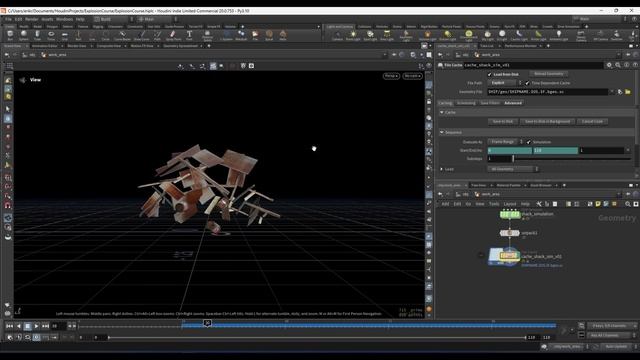Select the File shelf tool
Viewport: 640px width, 360px height.
[x=255, y=35]
